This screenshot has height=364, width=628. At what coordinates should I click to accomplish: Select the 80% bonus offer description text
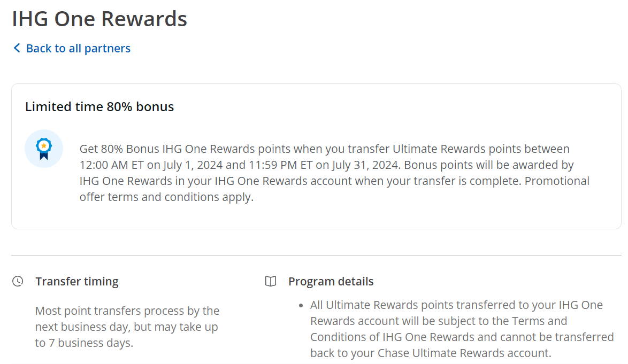point(334,173)
